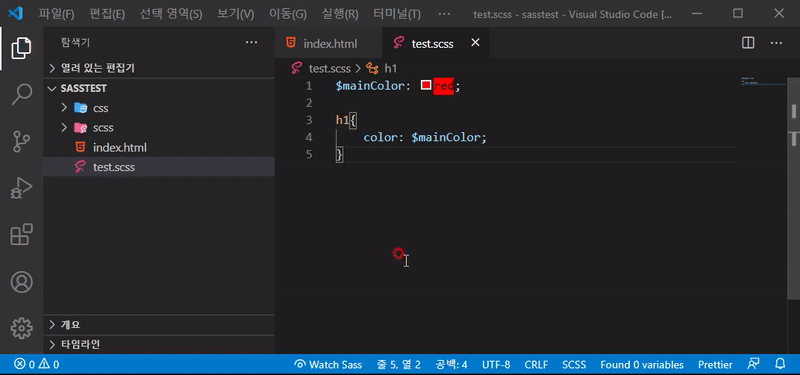Change file encoding UTF-8
Viewport: 800px width, 375px height.
tap(496, 364)
